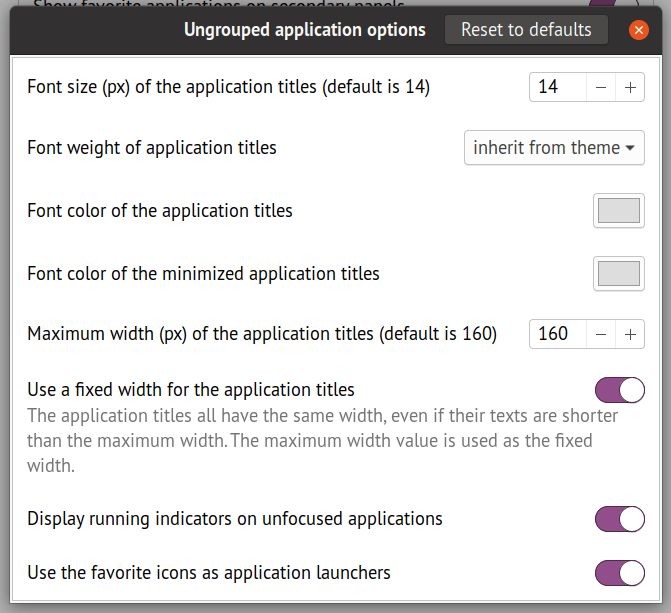Click 'Maximum width (px) of the application titles' label
This screenshot has width=671, height=613.
(x=262, y=334)
